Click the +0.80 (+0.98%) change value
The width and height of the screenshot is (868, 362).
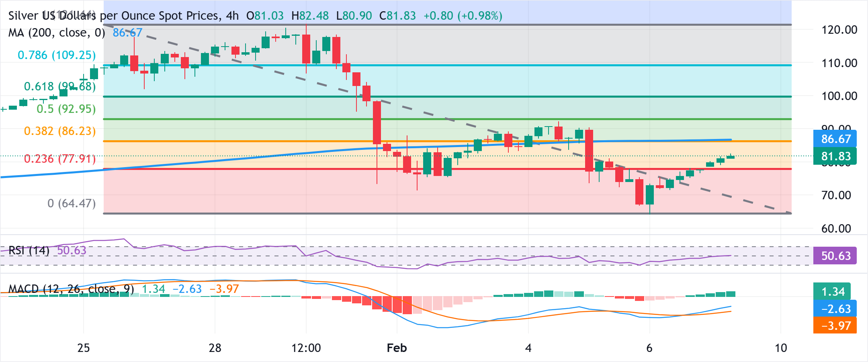[463, 16]
